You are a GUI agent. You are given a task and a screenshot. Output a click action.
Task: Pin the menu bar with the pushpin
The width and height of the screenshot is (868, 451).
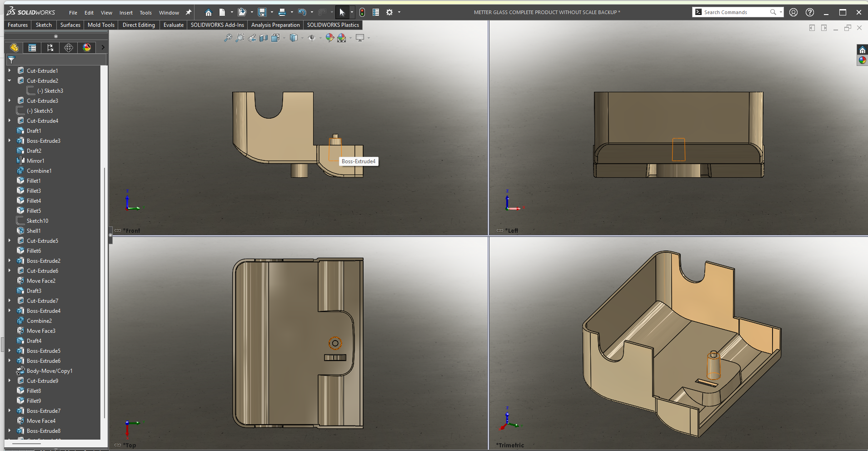tap(189, 12)
